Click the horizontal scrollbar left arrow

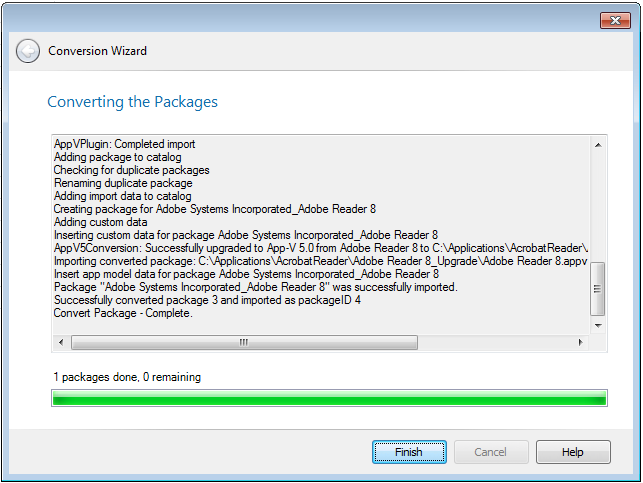(61, 342)
